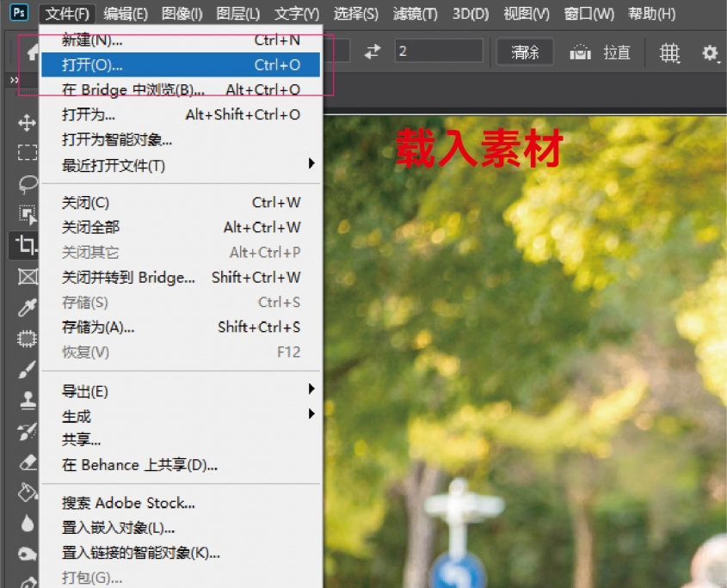Select the Frame tool

click(28, 277)
